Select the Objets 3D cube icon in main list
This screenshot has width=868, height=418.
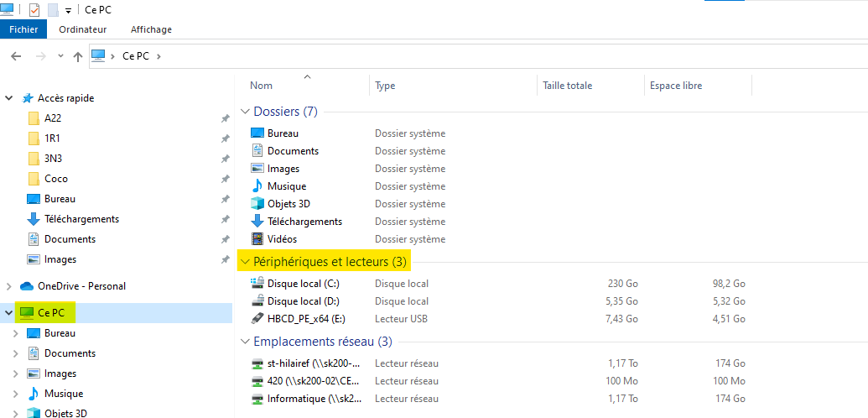[x=257, y=204]
